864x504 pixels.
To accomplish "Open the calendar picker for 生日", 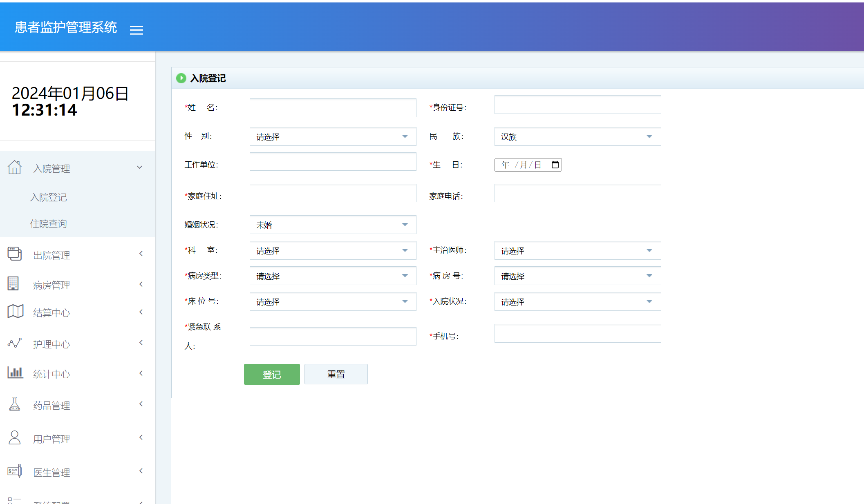I will (x=555, y=165).
